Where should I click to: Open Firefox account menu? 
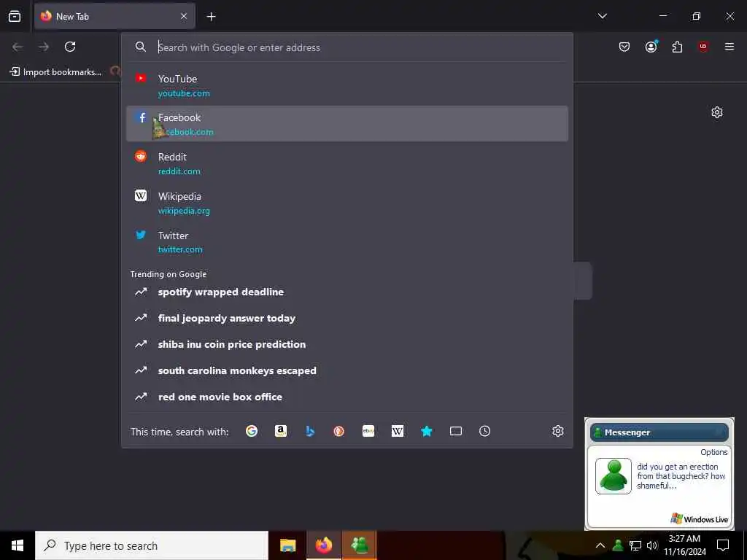point(651,47)
